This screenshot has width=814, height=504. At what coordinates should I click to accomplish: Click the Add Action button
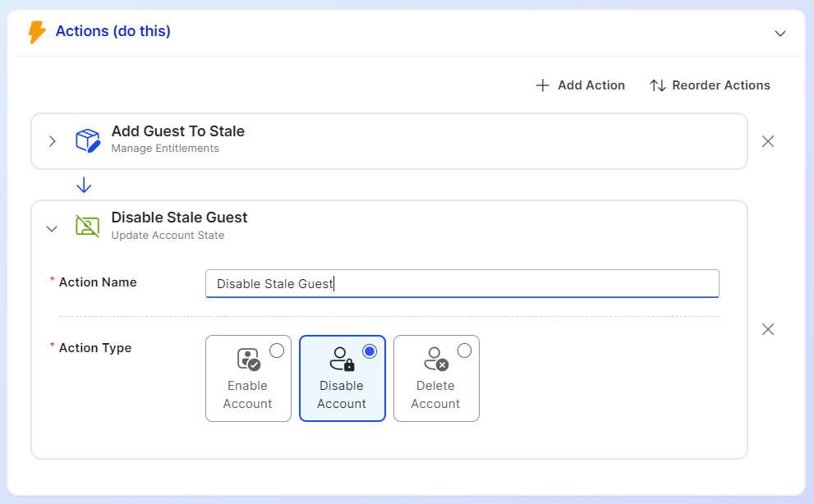coord(580,85)
